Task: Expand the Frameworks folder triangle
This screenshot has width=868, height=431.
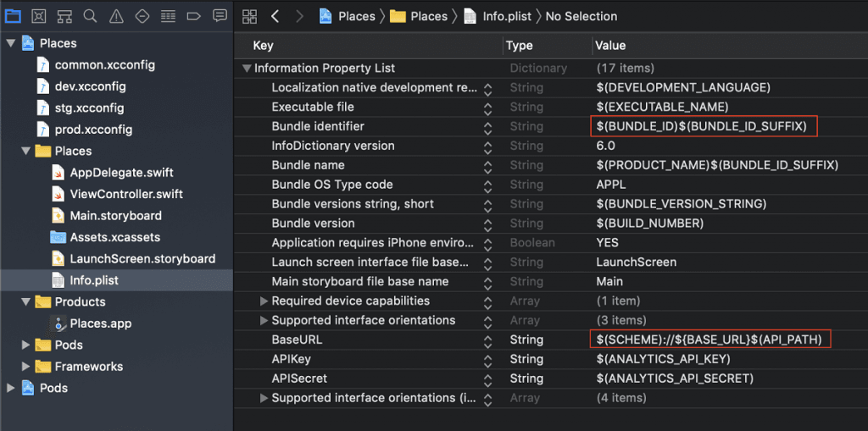Action: pos(25,367)
